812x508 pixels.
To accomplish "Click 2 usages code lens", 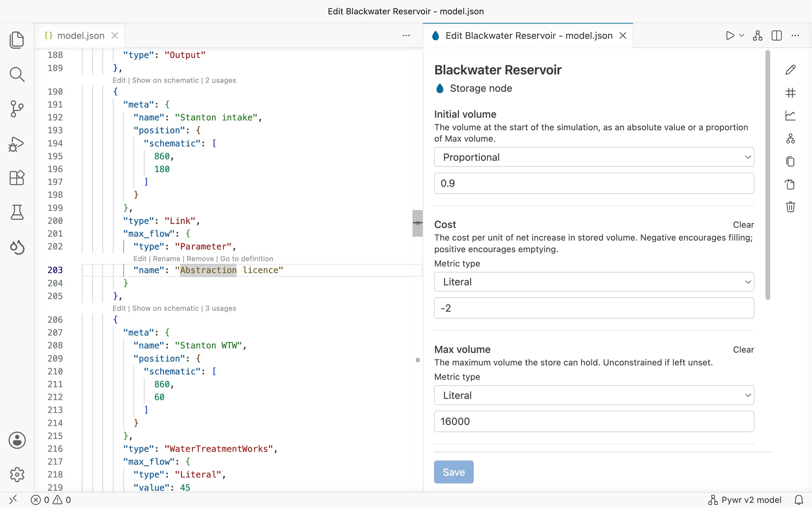I will [220, 80].
